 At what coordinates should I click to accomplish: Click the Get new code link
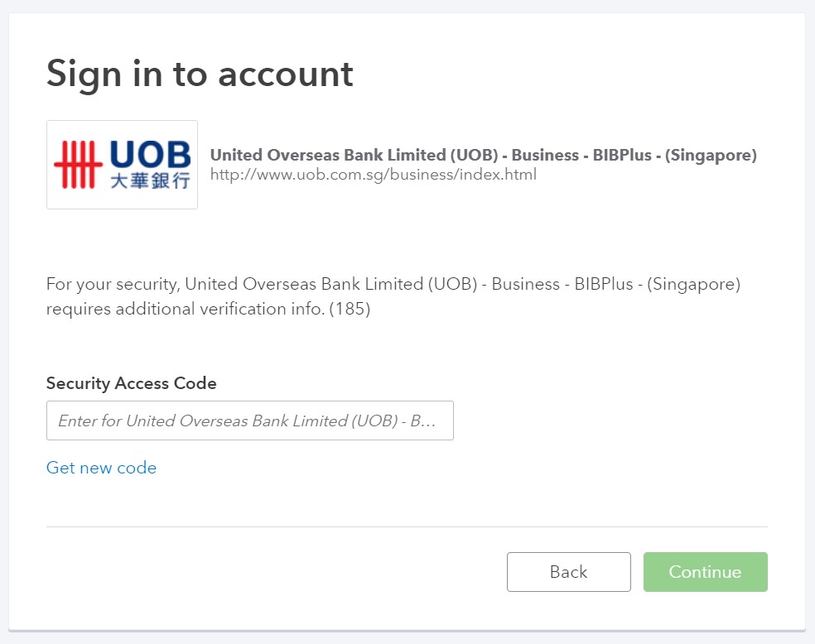pos(101,468)
